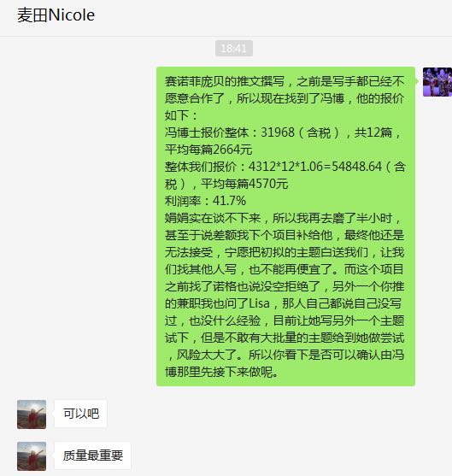The image size is (452, 476).
Task: Click the last line 博那里先接下来做呢
Action: pos(221,372)
